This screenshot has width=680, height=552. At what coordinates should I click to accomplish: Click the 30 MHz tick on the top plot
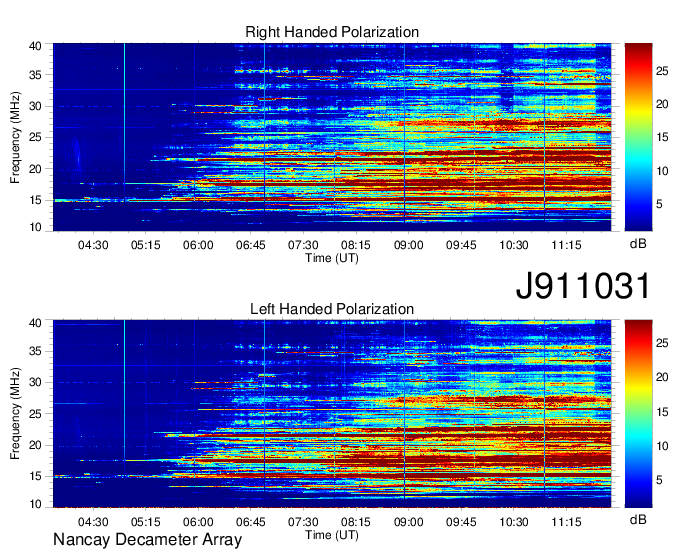(35, 106)
